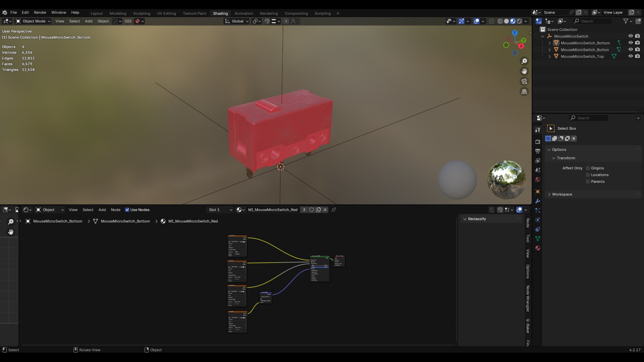Unlink material MI_MouseMicroSwitch_Red with X icon

pyautogui.click(x=325, y=210)
